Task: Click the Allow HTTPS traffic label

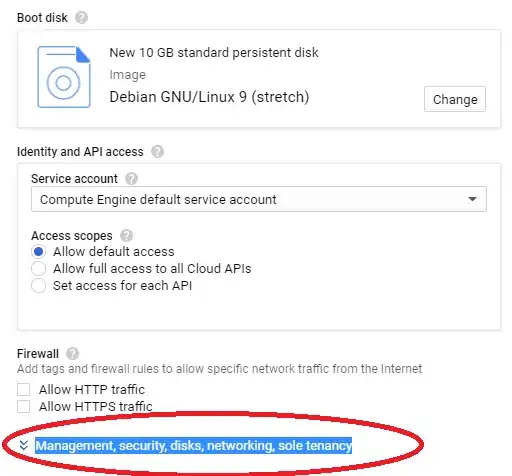Action: pos(96,406)
